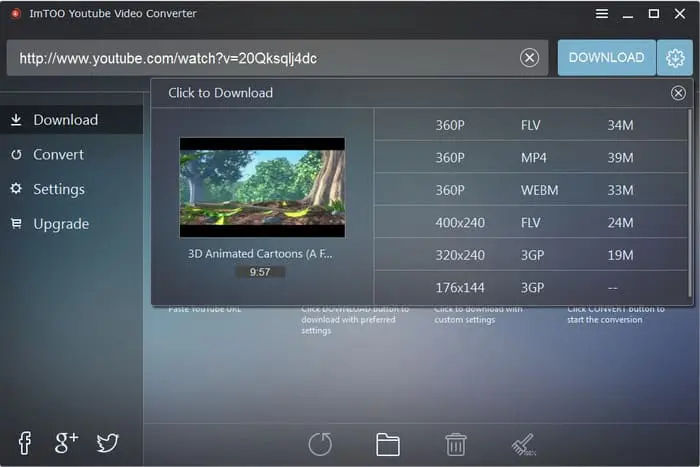The width and height of the screenshot is (700, 467).
Task: Click the red ImTOO app logo
Action: pyautogui.click(x=16, y=14)
